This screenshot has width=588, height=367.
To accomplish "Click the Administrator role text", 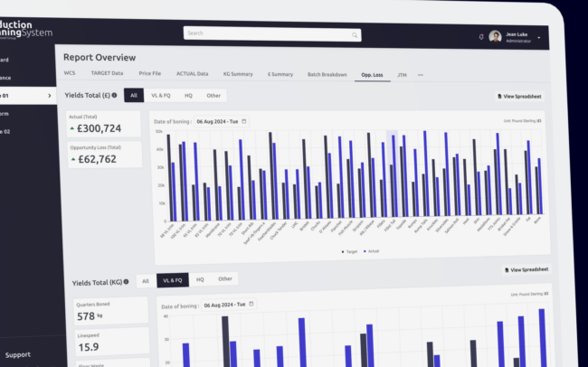I will pos(518,41).
